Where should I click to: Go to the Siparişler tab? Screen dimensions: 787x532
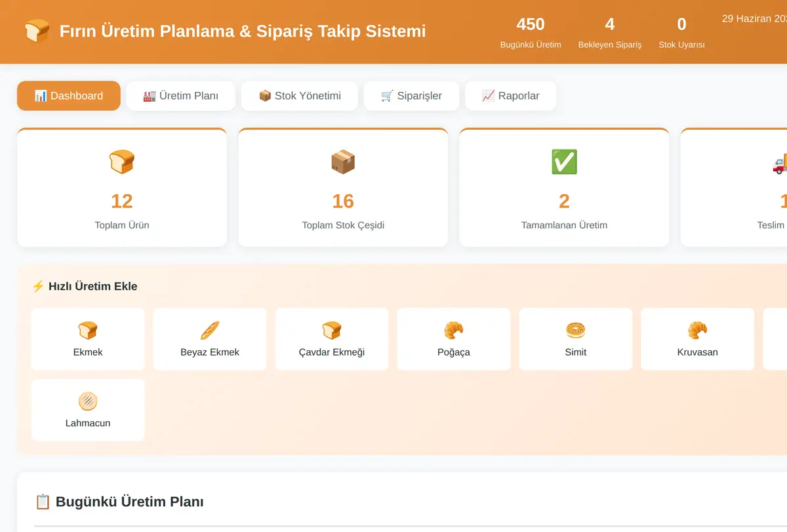[x=411, y=96]
